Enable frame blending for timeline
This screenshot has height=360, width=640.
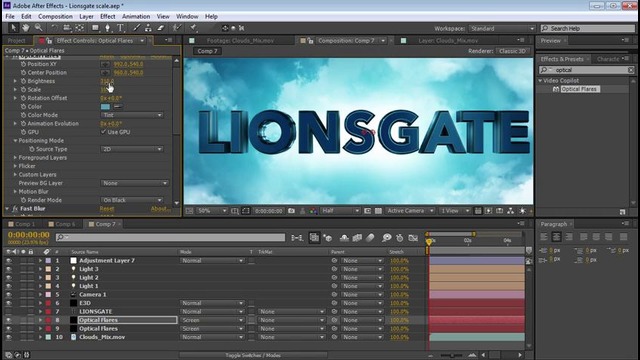[357, 238]
